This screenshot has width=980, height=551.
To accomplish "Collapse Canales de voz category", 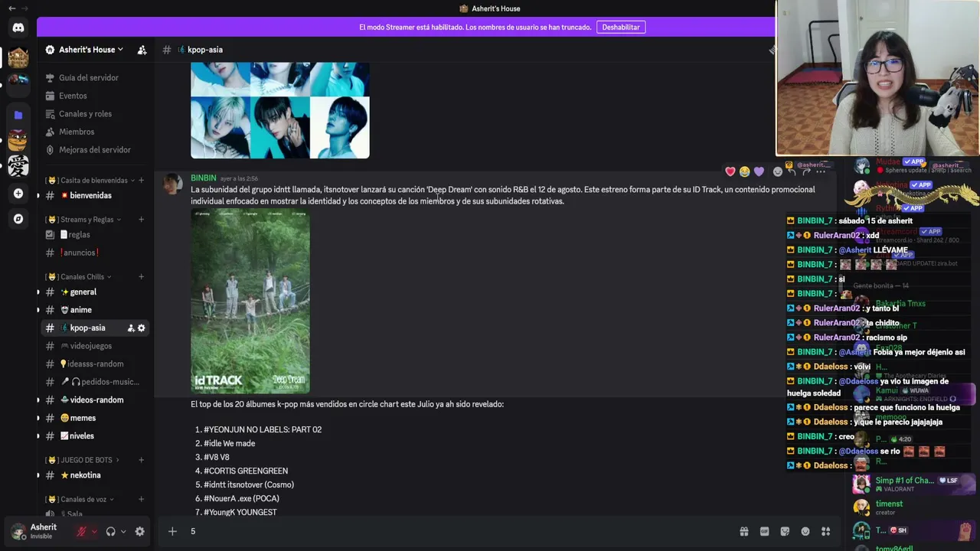I will [x=80, y=499].
